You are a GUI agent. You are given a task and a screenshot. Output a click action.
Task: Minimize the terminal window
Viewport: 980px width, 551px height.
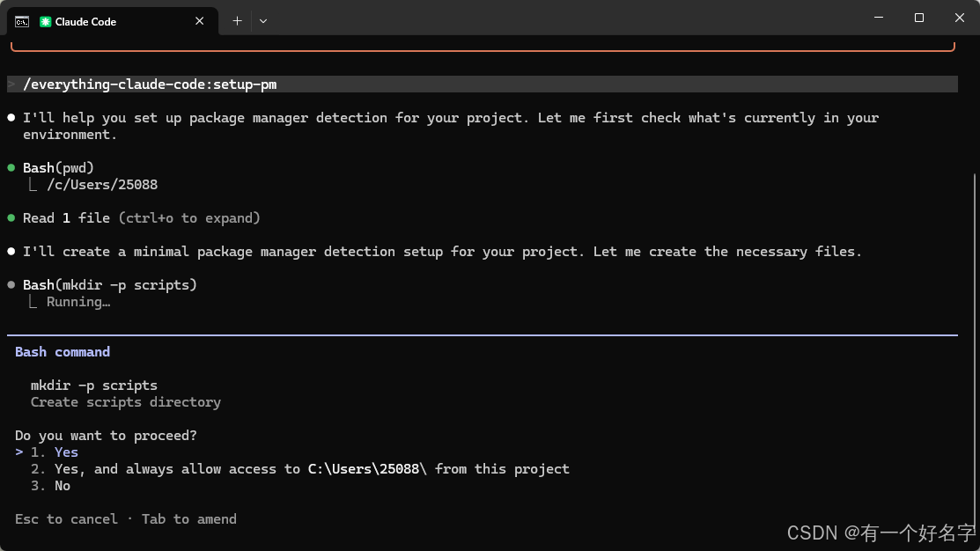[x=879, y=18]
